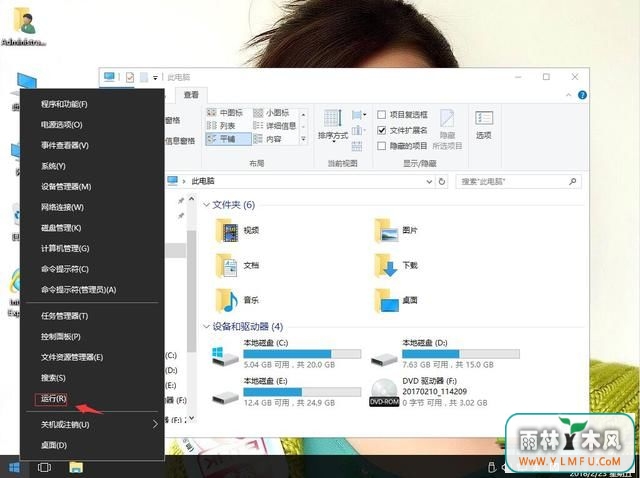Launch 命令提示符(管理员)(A) entry
This screenshot has height=478, width=640.
78,289
